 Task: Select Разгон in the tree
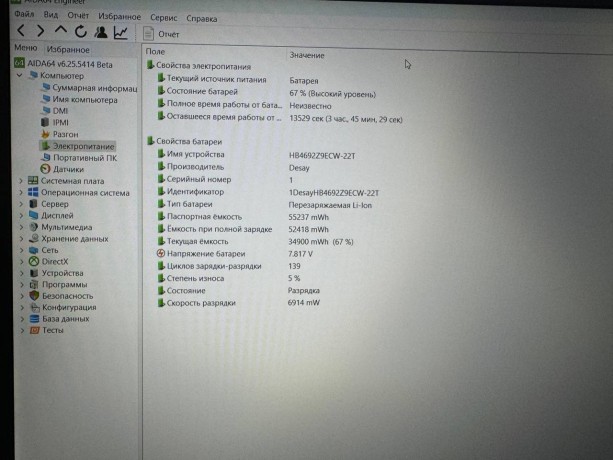[x=65, y=134]
